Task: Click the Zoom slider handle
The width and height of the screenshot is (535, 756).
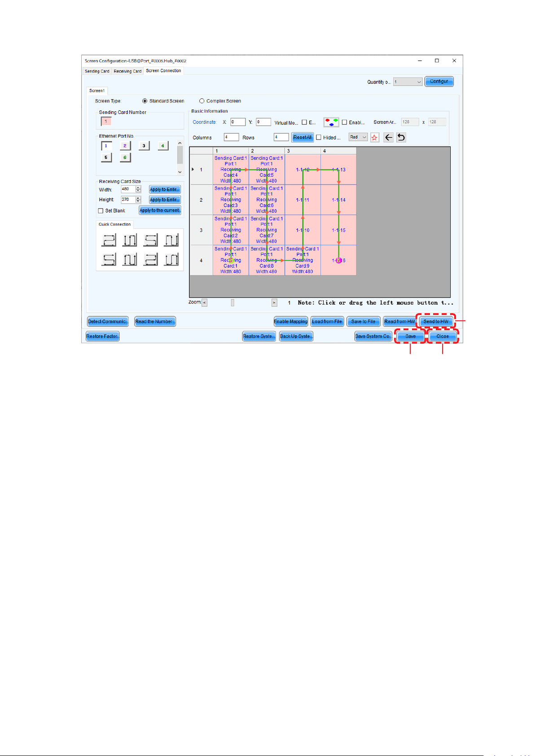Action: pyautogui.click(x=232, y=303)
